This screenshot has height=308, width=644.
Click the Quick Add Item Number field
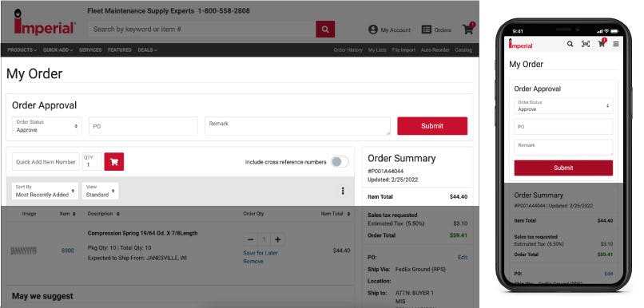[46, 162]
